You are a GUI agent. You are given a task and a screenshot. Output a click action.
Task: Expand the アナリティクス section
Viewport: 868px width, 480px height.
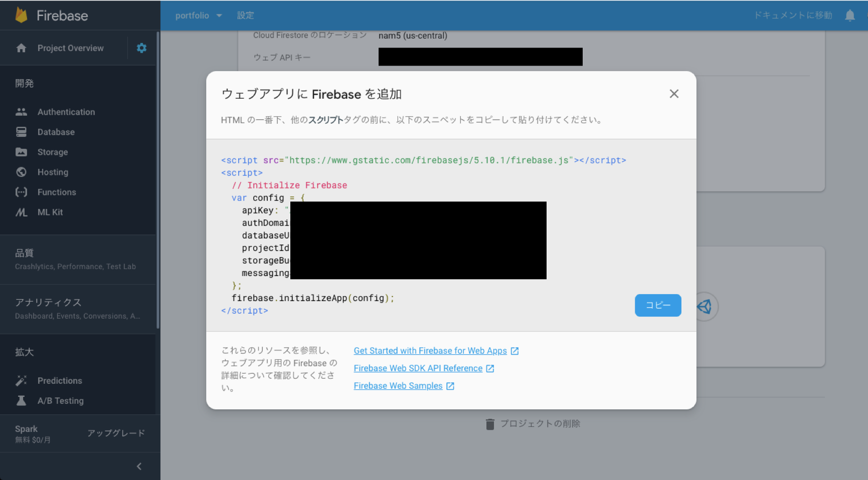[x=78, y=309]
